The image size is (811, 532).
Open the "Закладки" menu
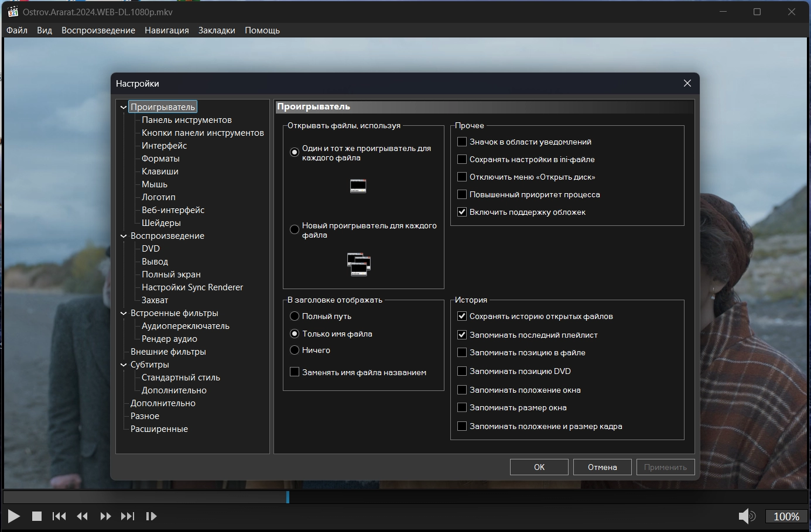click(x=217, y=30)
